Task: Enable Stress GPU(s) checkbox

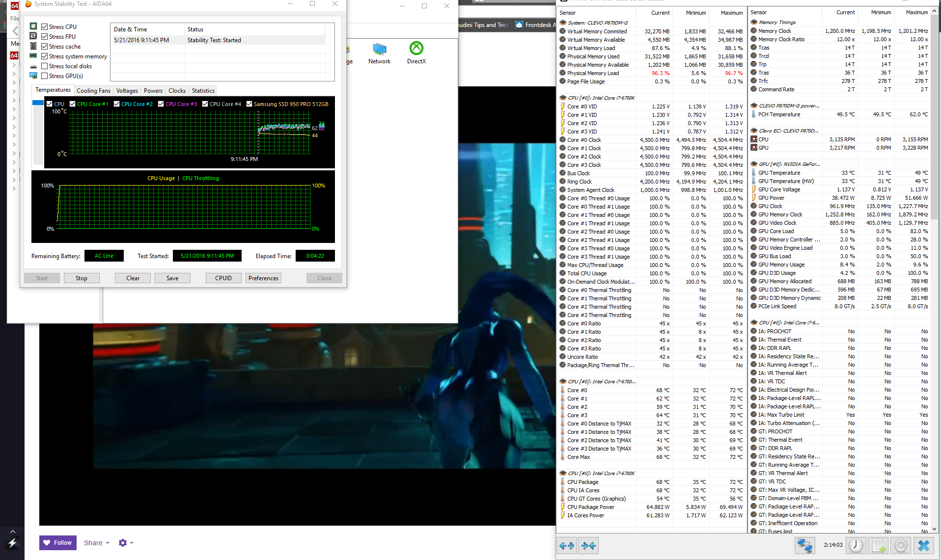Action: 45,76
